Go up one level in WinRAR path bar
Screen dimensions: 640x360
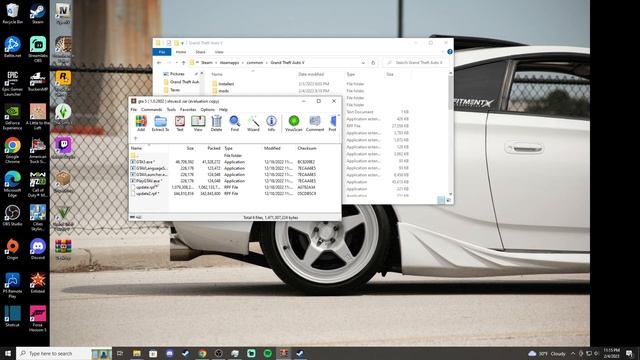[x=136, y=138]
